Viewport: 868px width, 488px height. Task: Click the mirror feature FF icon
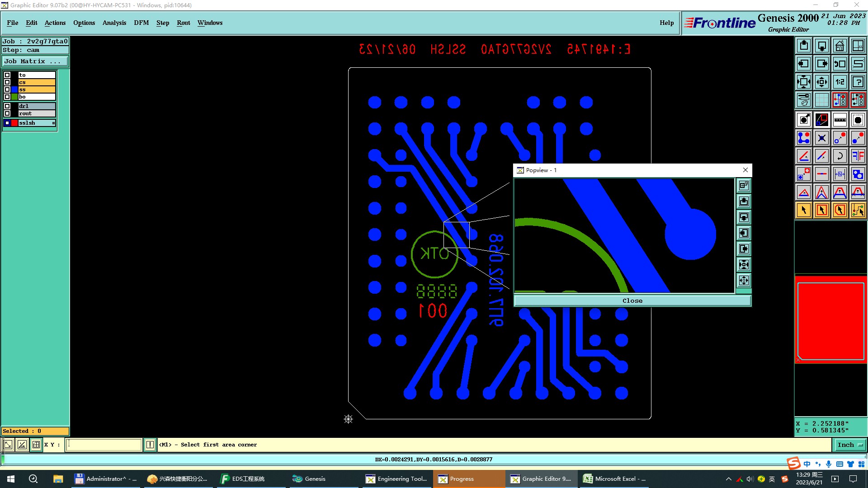tap(858, 156)
